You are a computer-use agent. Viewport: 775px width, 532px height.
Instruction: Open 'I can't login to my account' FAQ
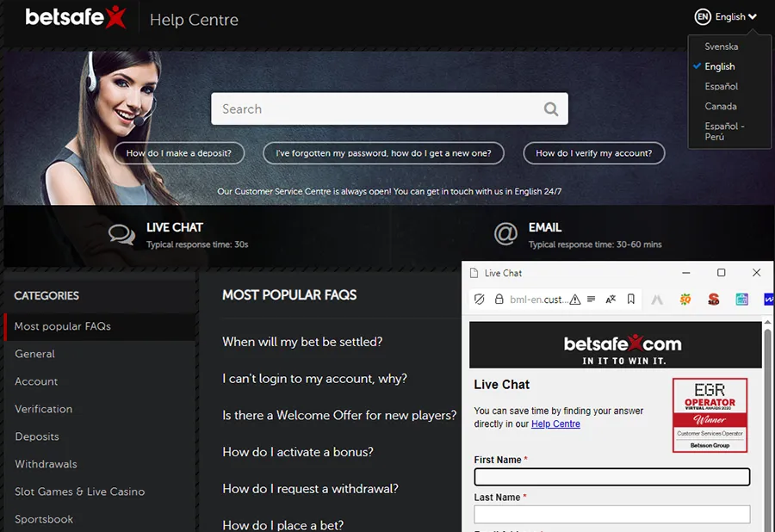click(314, 379)
